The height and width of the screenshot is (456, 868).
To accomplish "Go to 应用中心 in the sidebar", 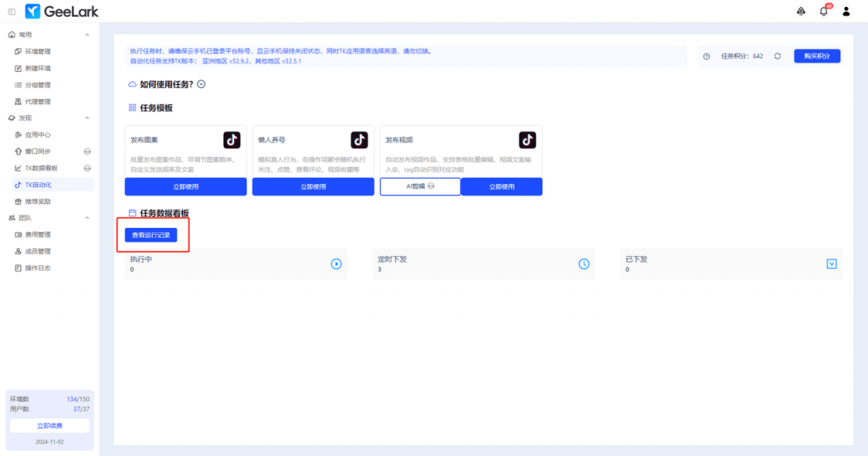I will [37, 135].
